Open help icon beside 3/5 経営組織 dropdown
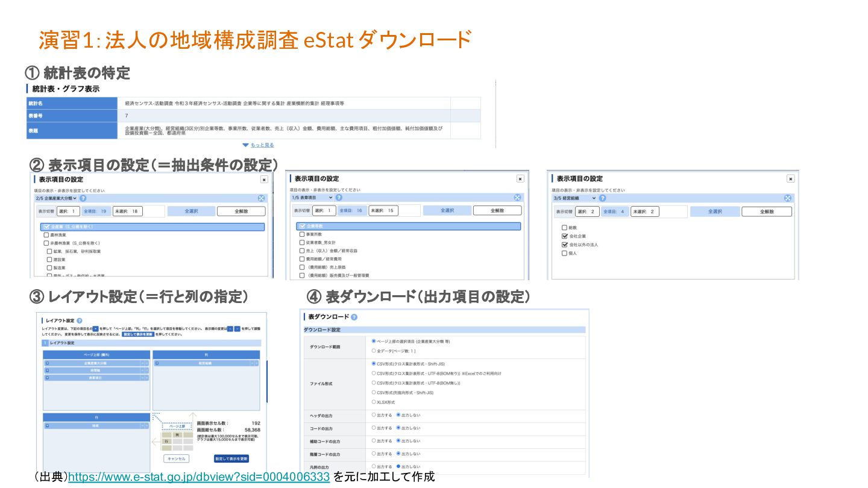Screen dimensions: 868x488 [602, 198]
